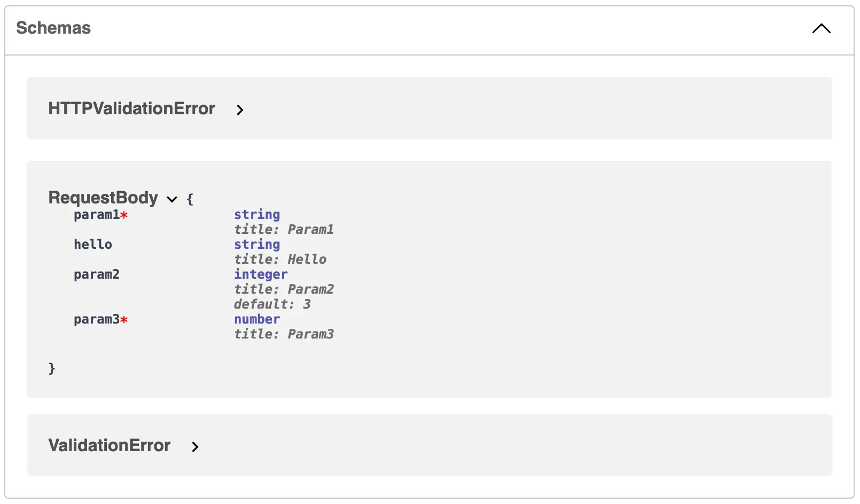The height and width of the screenshot is (504, 860).
Task: Click the default: 3 value under param2
Action: tap(272, 304)
